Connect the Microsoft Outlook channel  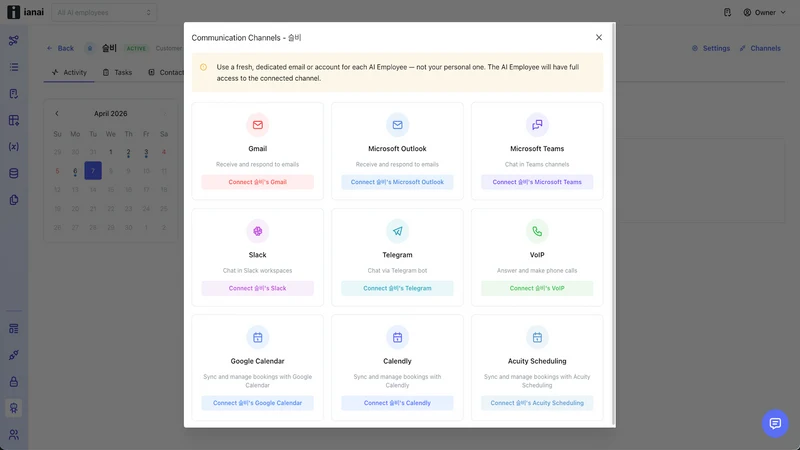397,182
